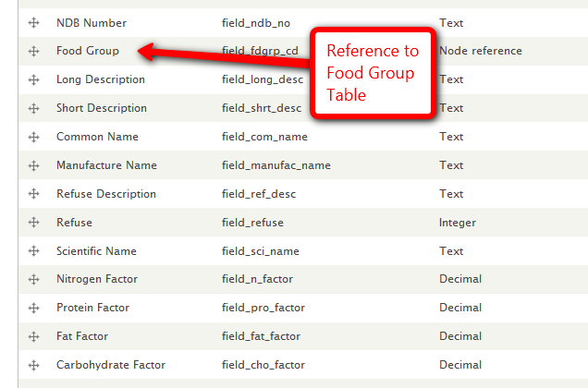The height and width of the screenshot is (388, 588).
Task: Click the Decimal type for Nitrogen Factor
Action: 460,279
